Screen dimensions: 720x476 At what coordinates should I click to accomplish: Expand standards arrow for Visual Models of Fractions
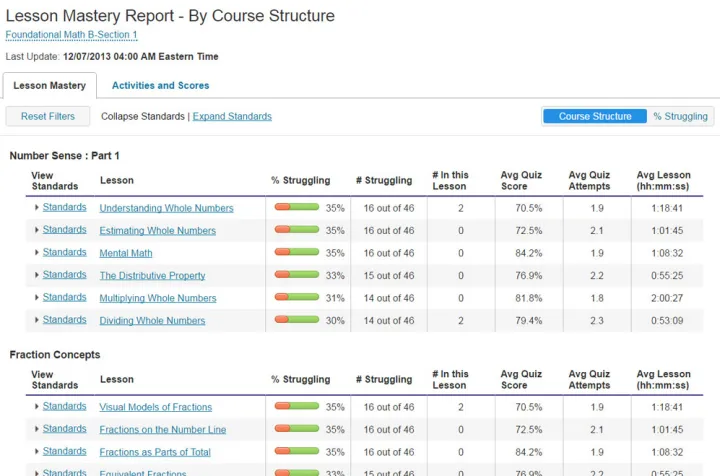click(37, 406)
